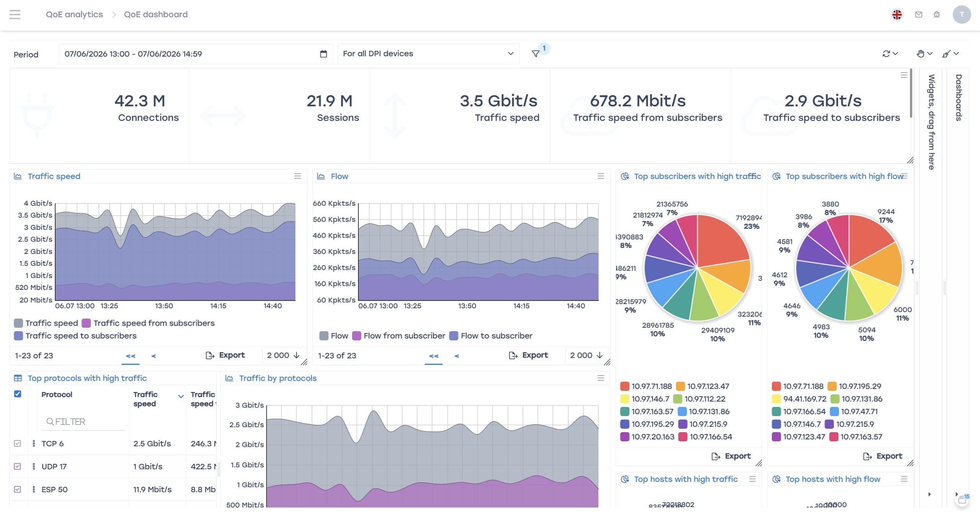Open Flow widget hamburger menu
This screenshot has width=980, height=514.
coord(601,176)
